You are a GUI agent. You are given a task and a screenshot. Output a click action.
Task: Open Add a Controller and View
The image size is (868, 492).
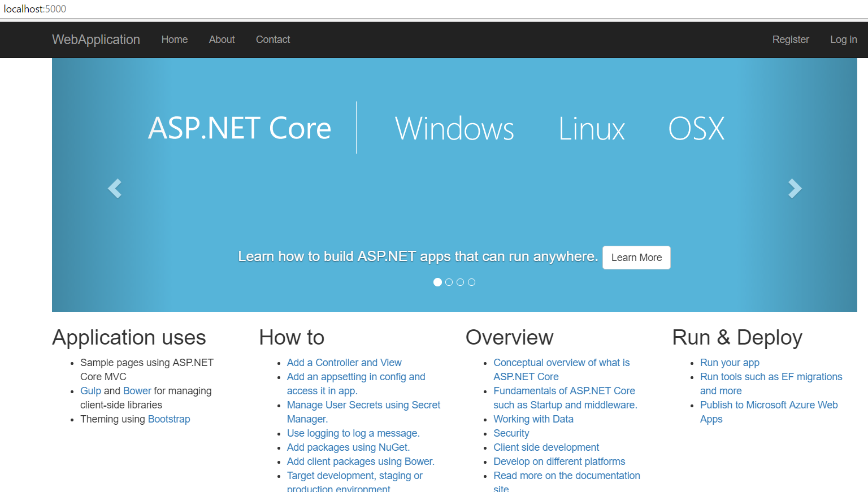[x=344, y=363]
